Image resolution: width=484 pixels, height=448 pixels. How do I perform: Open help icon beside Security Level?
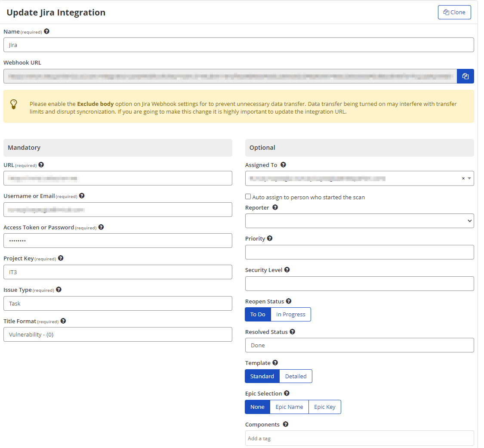pos(287,270)
